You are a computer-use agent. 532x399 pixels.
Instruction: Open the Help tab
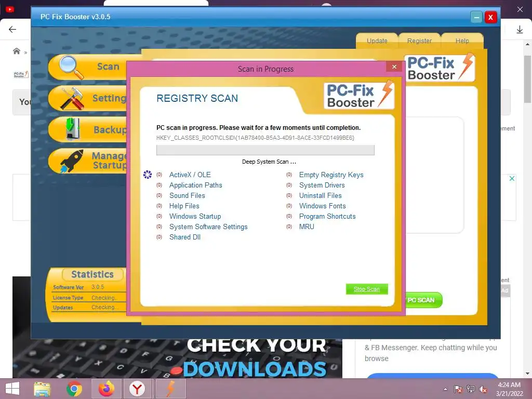462,41
